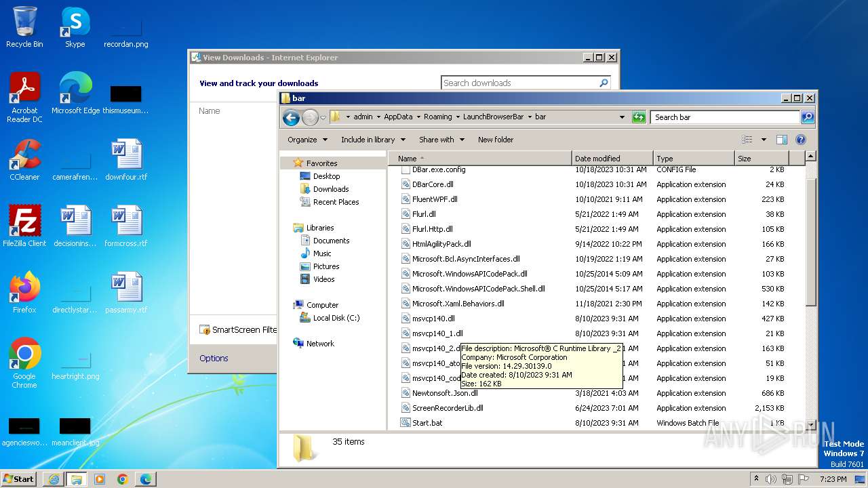Click the volume icon in system tray
Screen dimensions: 868x488
[x=770, y=479]
